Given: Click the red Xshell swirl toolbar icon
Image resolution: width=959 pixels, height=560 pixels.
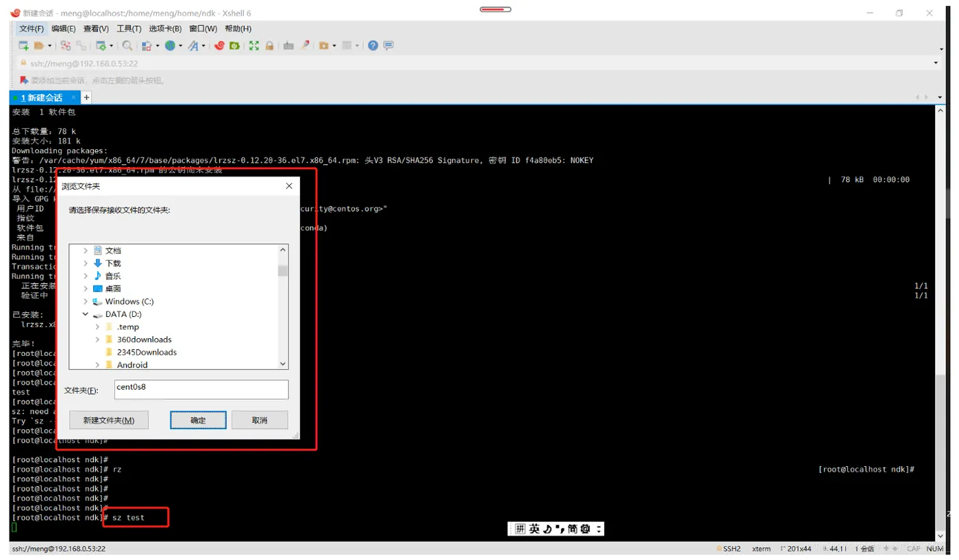Looking at the screenshot, I should 219,46.
